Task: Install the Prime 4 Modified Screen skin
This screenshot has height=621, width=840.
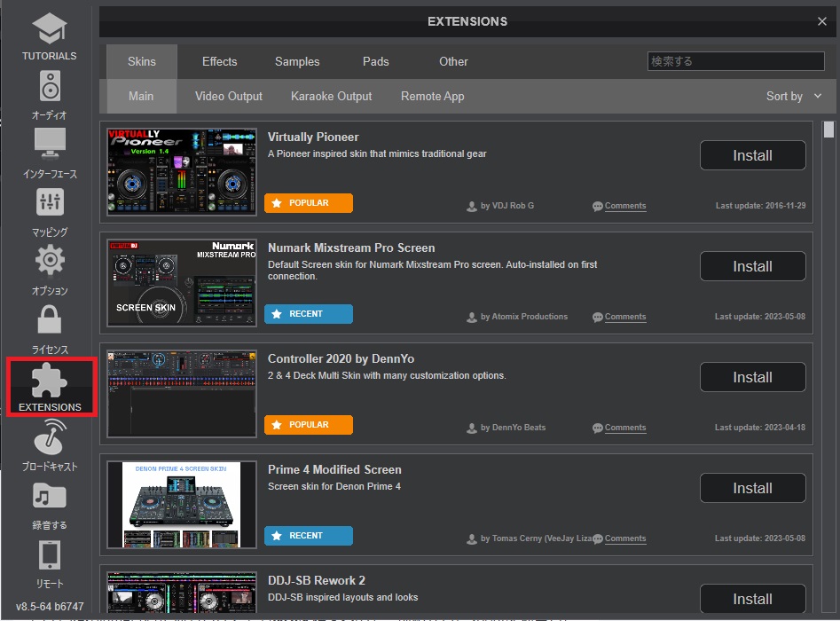Action: (x=753, y=488)
